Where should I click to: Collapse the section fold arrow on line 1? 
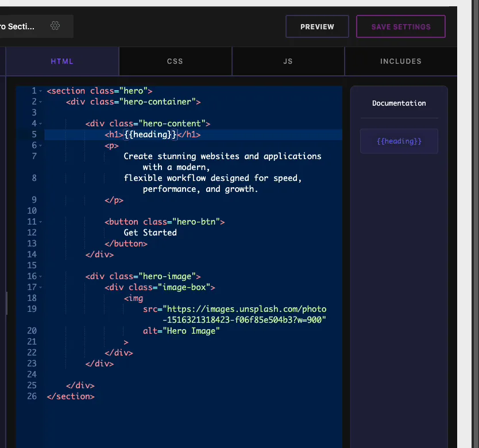[41, 91]
